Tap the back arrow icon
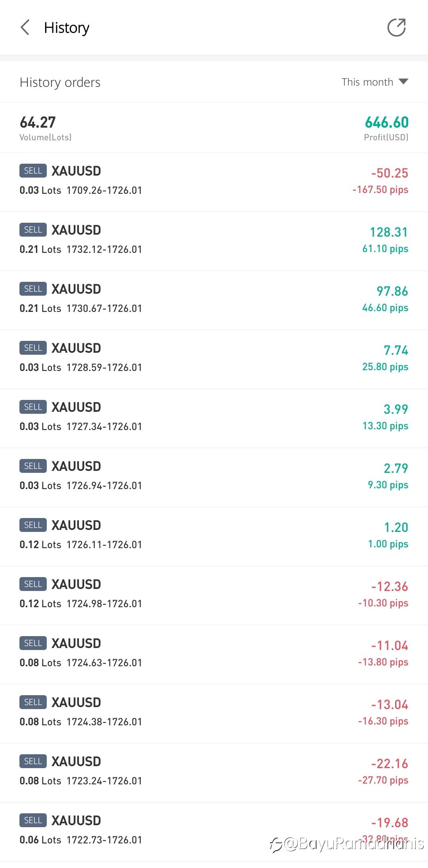The width and height of the screenshot is (428, 868). coord(25,28)
